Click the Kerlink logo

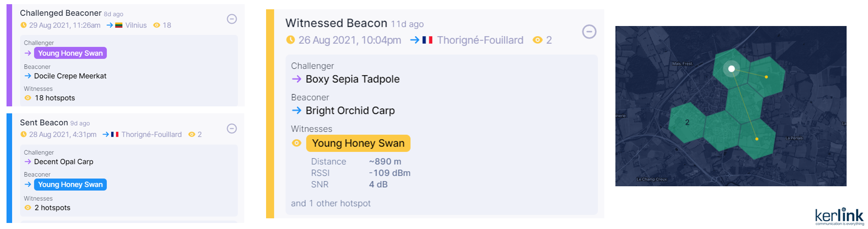839,216
